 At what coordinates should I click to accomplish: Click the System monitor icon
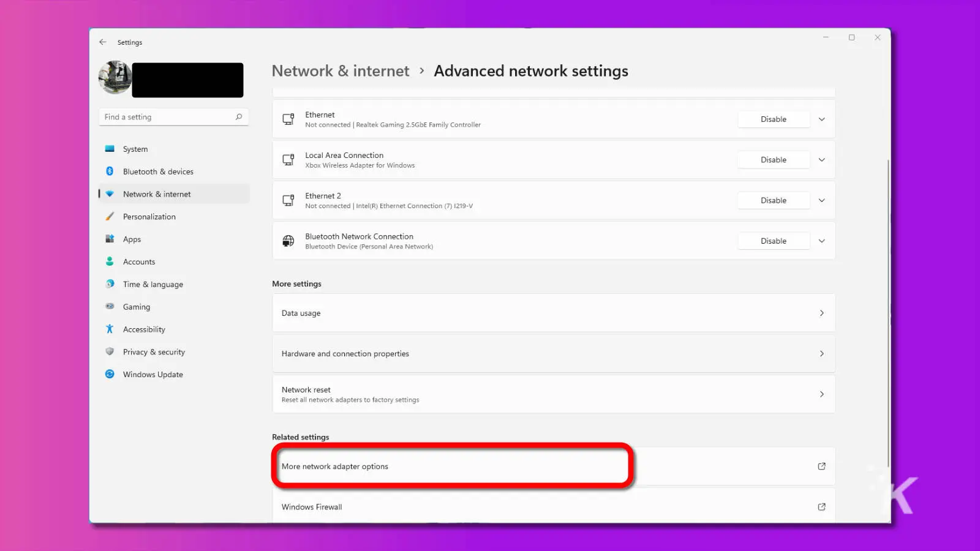click(110, 149)
